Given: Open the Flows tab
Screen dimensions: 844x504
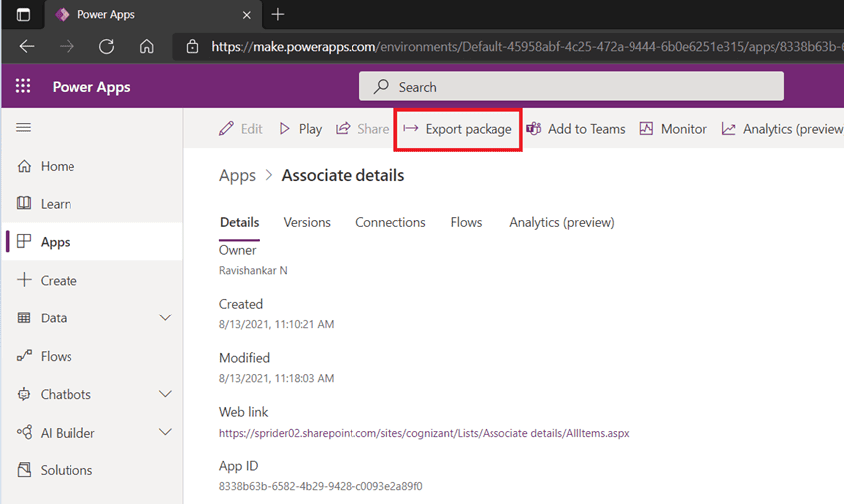Looking at the screenshot, I should pos(466,222).
